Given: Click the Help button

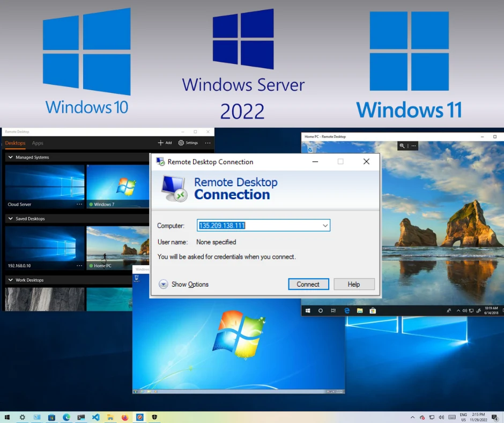Looking at the screenshot, I should (354, 284).
